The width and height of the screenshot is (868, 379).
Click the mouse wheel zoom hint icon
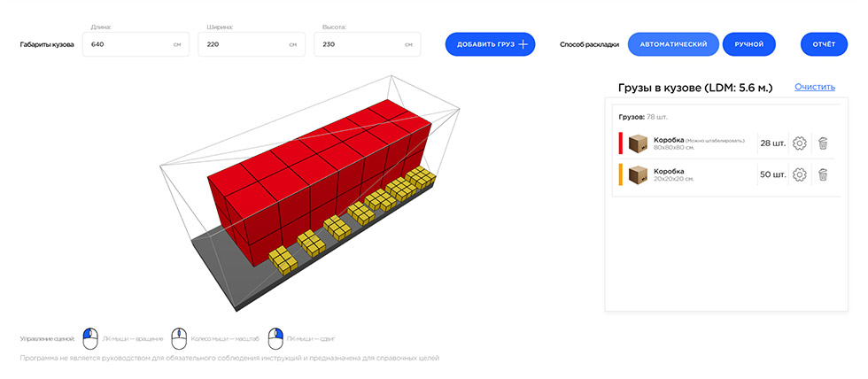tap(179, 338)
